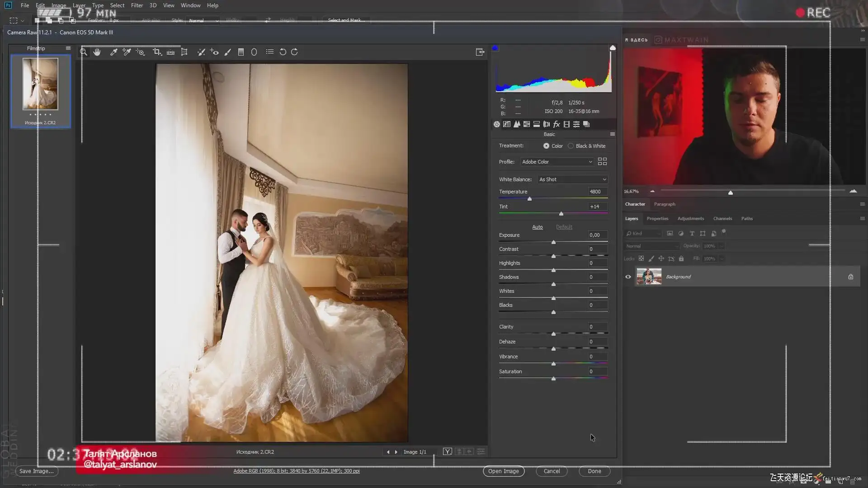
Task: Click the Exposure slider handle
Action: click(553, 243)
